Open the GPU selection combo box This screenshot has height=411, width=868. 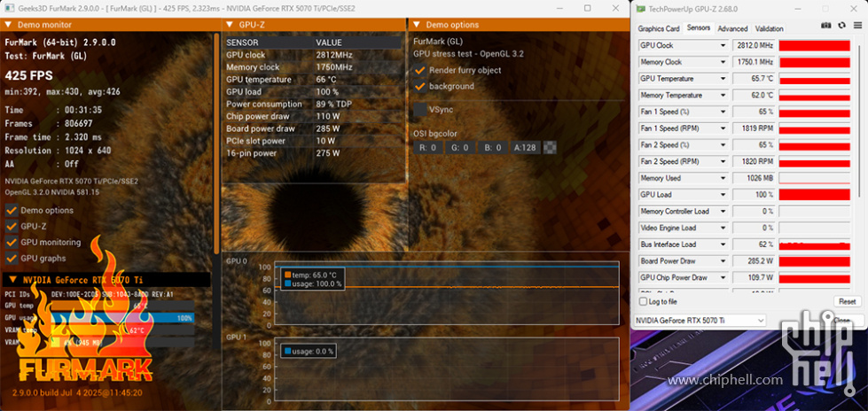pos(700,320)
